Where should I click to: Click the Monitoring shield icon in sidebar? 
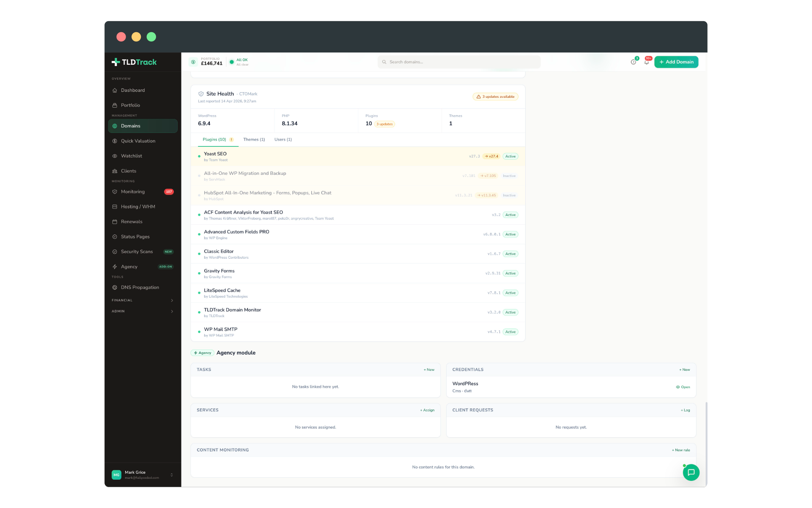[115, 192]
